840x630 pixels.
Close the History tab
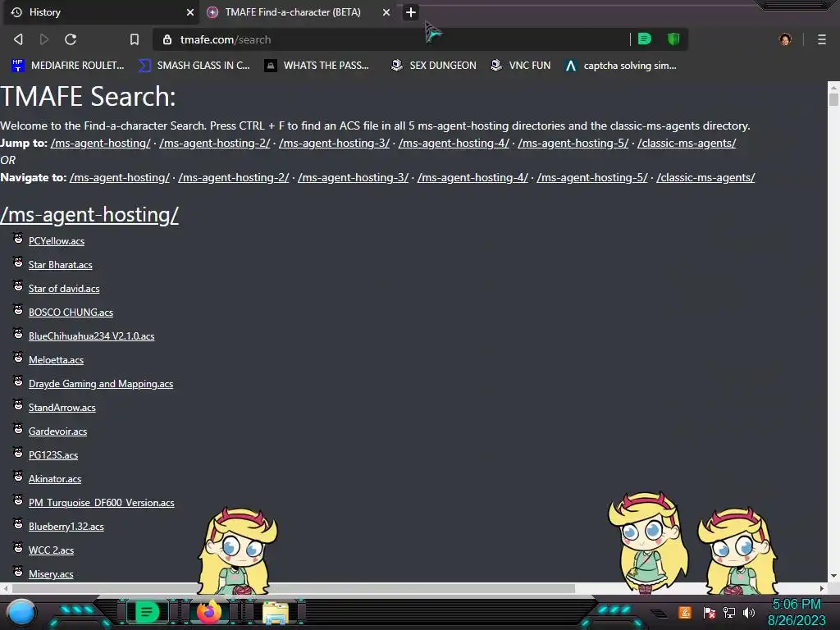[x=190, y=12]
